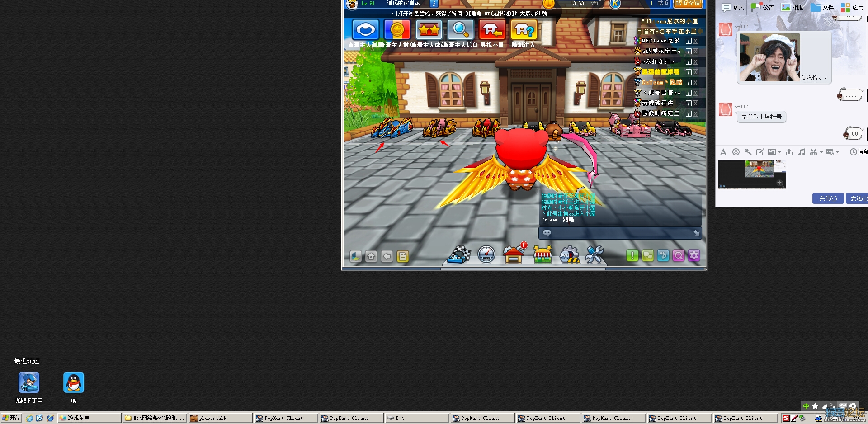The height and width of the screenshot is (424, 868).
Task: Open QQ message history 消息记录
Action: 859,152
